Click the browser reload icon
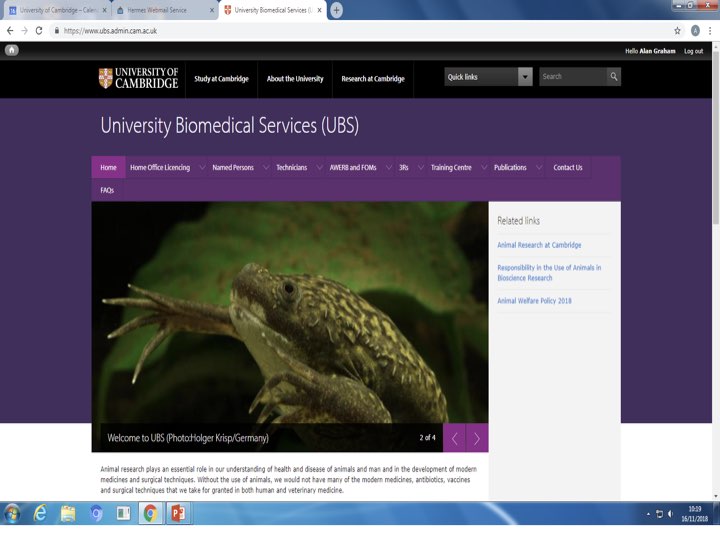This screenshot has height=540, width=720. click(x=39, y=31)
